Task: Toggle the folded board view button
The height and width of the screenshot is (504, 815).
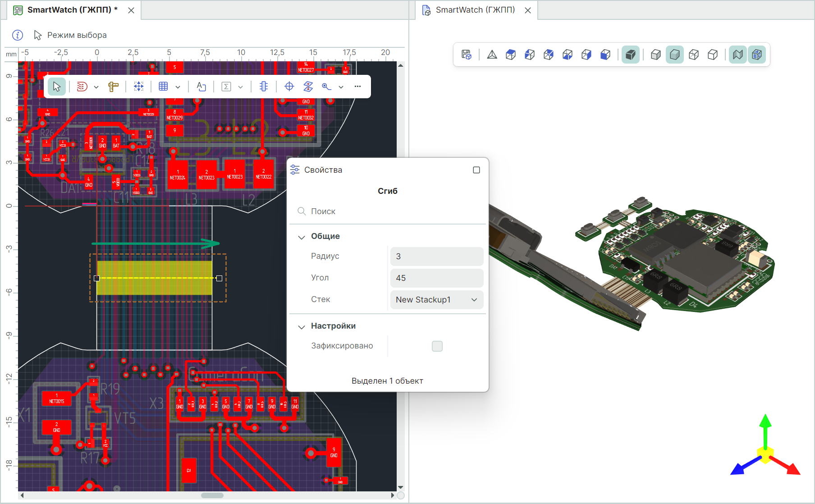Action: pos(737,55)
